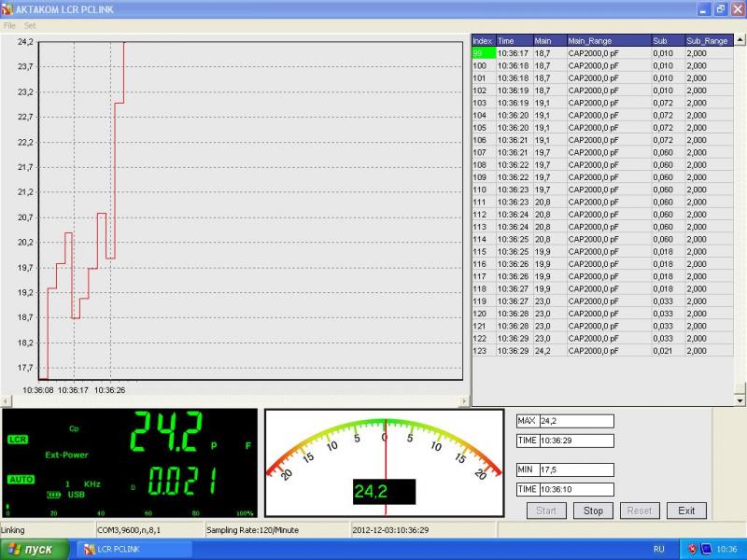This screenshot has width=747, height=560.
Task: Click the Start button
Action: pos(546,511)
